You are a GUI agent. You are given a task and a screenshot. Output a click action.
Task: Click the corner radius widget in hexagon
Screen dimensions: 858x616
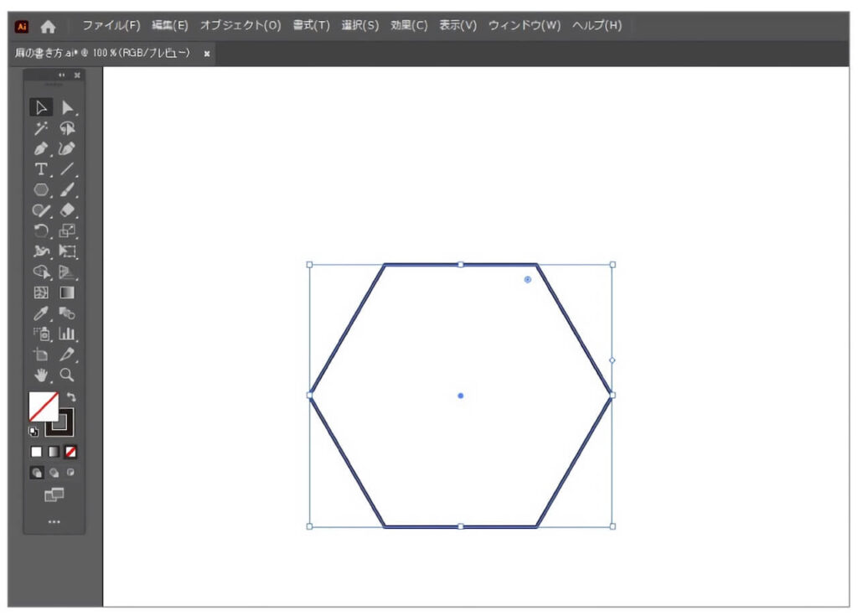[528, 279]
